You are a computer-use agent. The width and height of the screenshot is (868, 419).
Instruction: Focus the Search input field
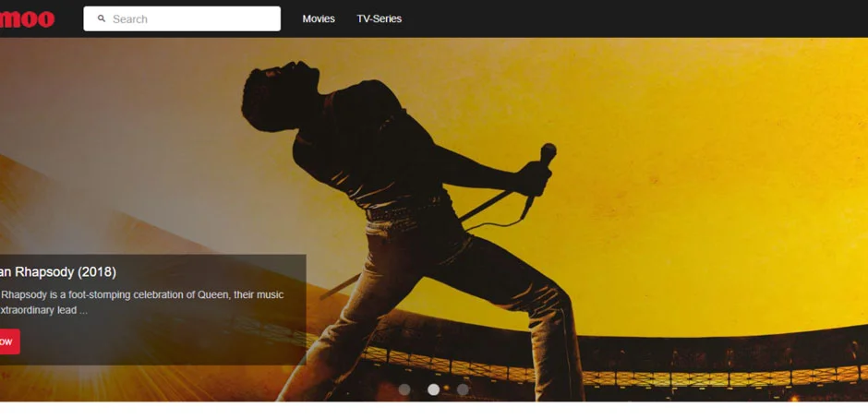pyautogui.click(x=182, y=18)
